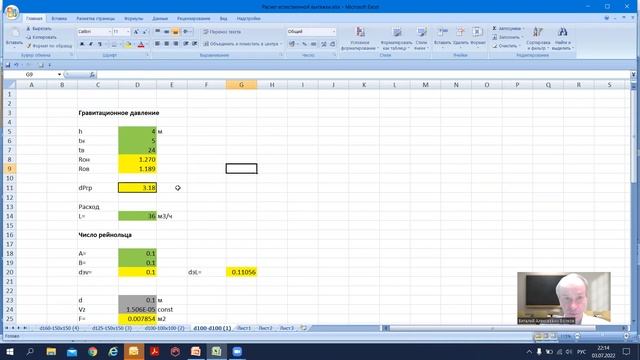Apply Italic formatting
Screen dimensions: 640x360
(x=91, y=44)
